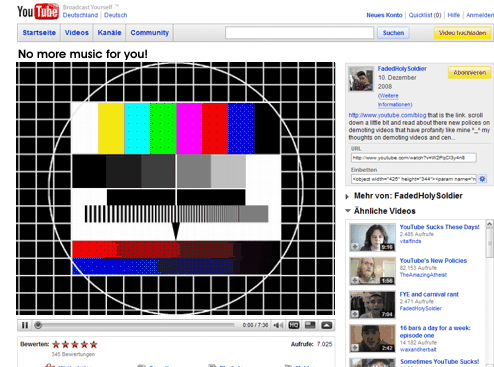Open vitalfinds channel link
This screenshot has height=367, width=494.
[x=410, y=241]
